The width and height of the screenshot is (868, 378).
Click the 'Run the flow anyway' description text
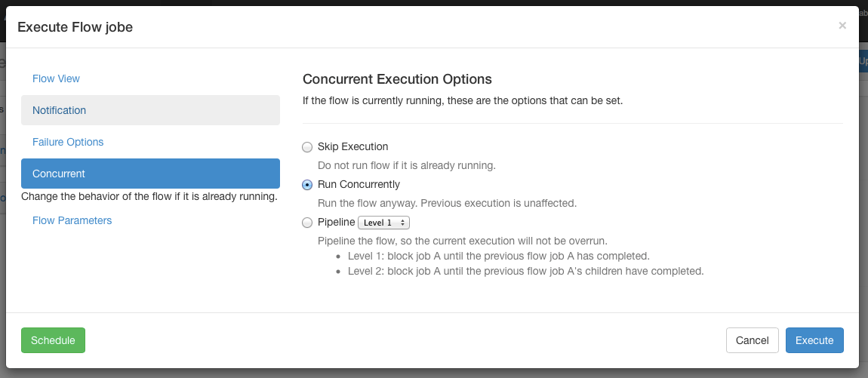[x=448, y=203]
